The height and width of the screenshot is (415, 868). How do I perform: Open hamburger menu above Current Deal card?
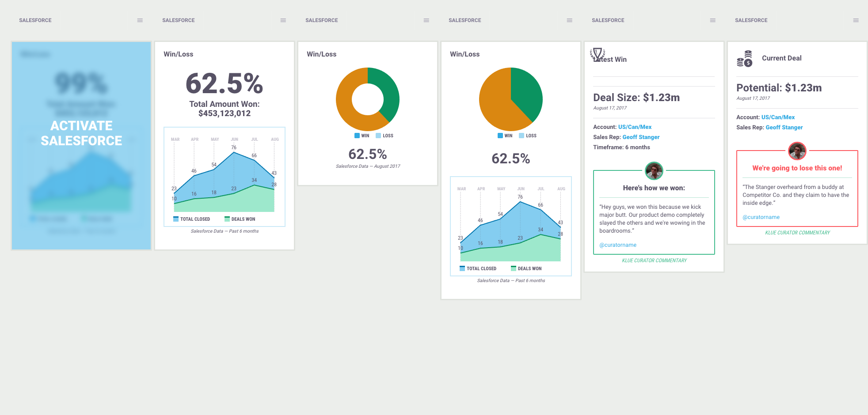(856, 20)
